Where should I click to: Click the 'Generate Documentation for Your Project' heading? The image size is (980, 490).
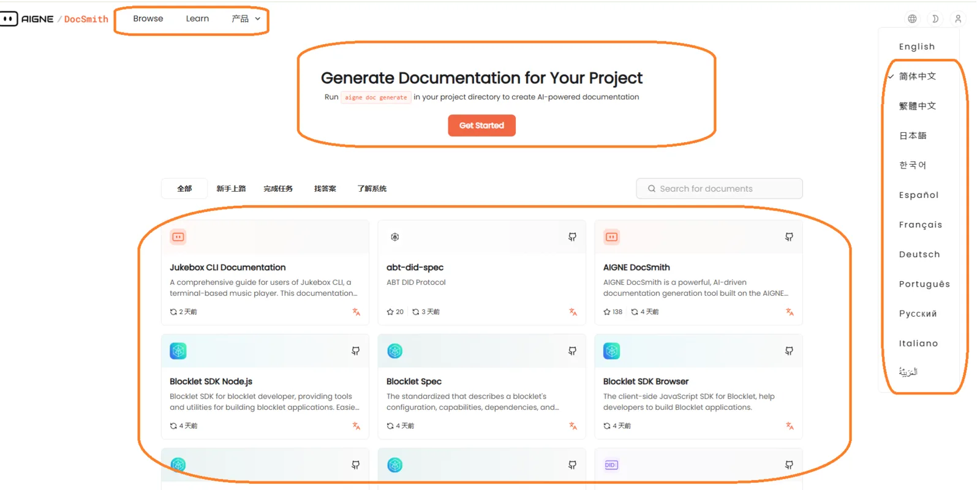481,78
